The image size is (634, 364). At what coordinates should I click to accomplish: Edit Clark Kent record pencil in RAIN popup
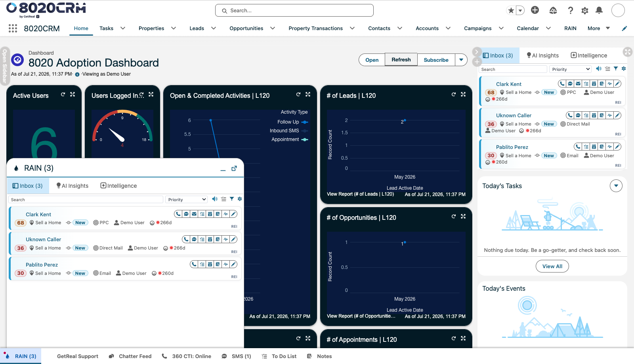[x=234, y=214]
